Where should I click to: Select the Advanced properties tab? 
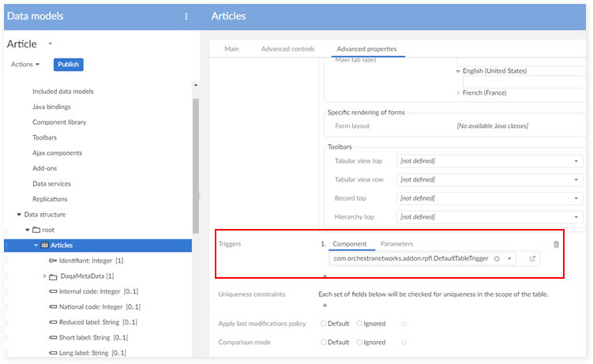pyautogui.click(x=366, y=49)
